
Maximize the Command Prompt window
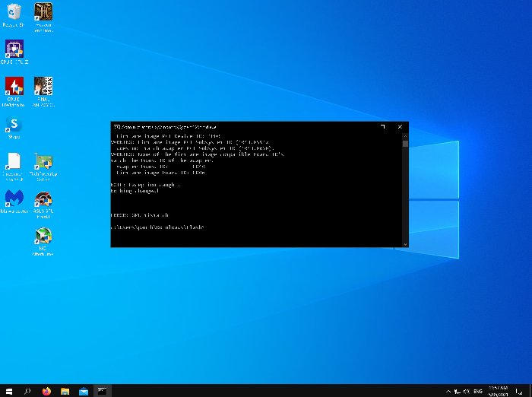coord(383,127)
